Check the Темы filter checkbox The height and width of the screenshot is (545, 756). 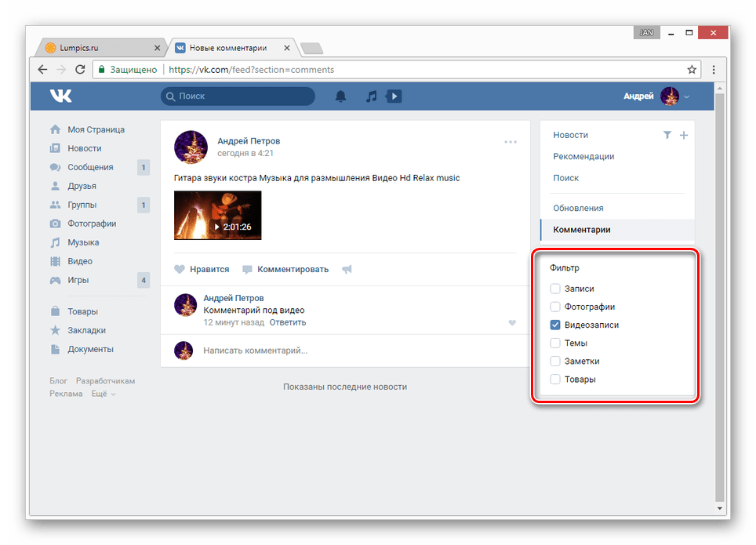pyautogui.click(x=555, y=343)
